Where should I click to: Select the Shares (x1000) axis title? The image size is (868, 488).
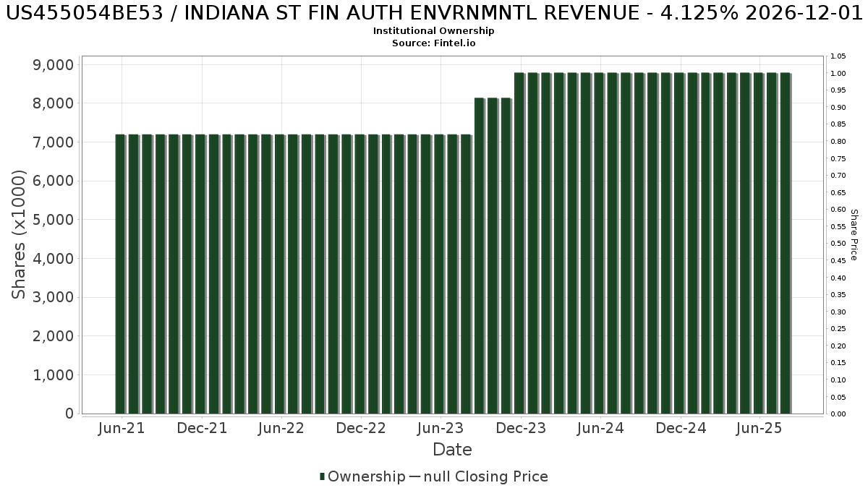click(x=20, y=234)
